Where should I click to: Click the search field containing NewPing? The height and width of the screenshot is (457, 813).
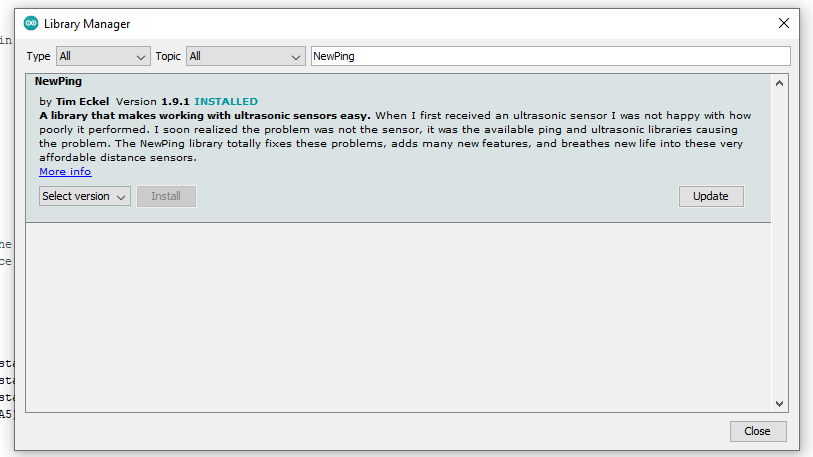(x=550, y=56)
